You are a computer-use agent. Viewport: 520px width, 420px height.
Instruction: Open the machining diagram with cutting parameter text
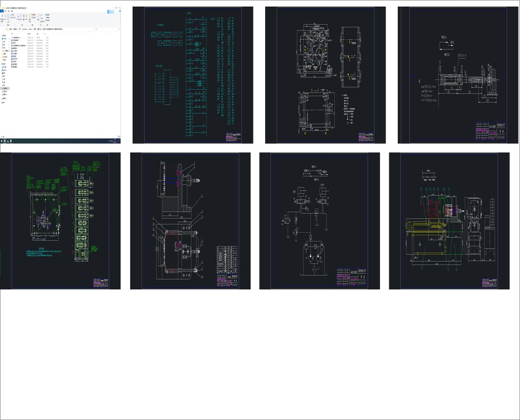click(x=458, y=75)
